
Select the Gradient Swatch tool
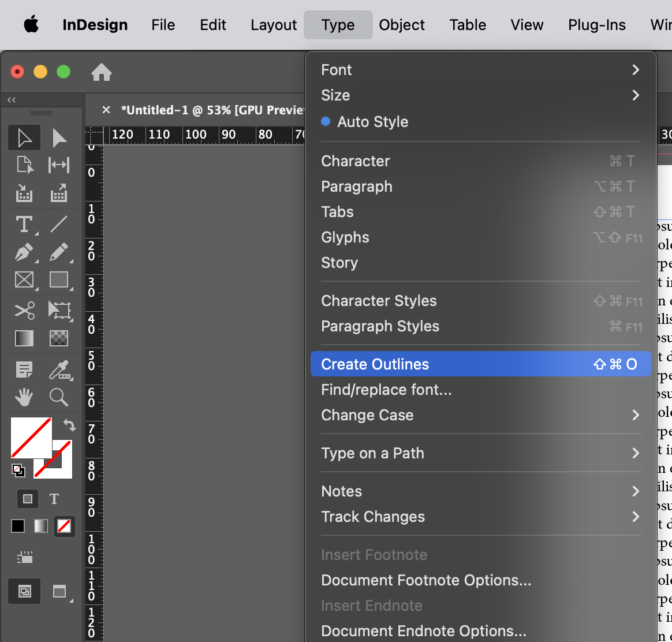(24, 338)
